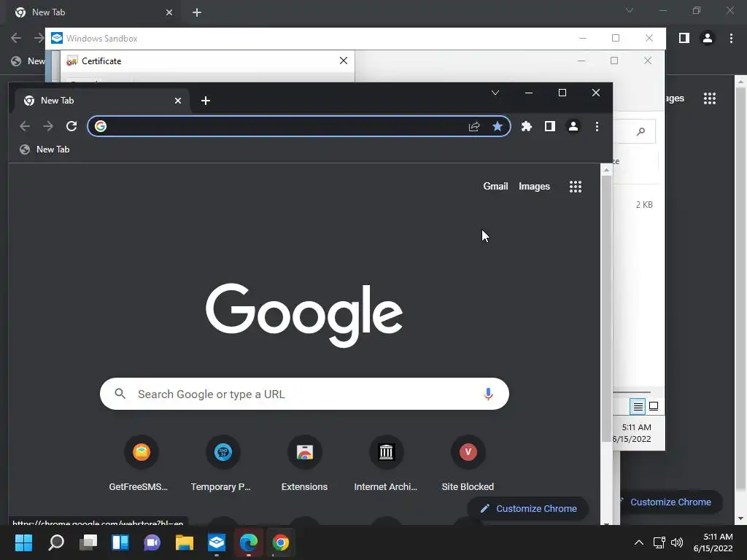Add new tab in background Chrome window
The image size is (747, 560).
197,12
